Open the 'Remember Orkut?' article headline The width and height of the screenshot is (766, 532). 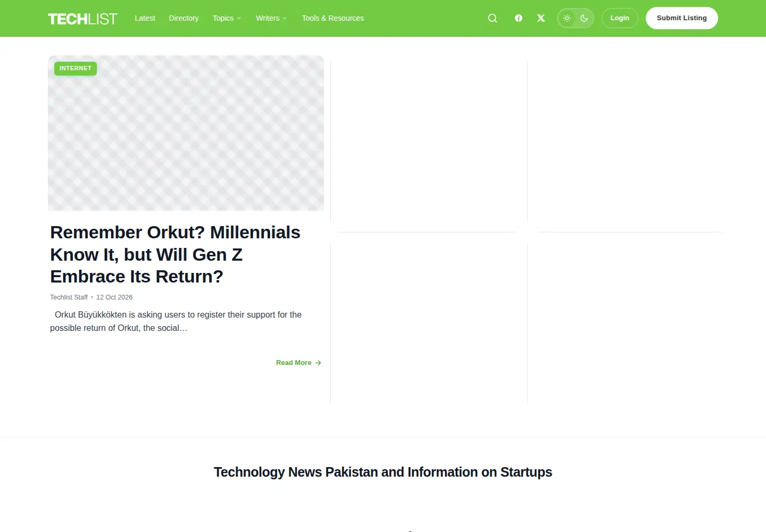(x=176, y=254)
